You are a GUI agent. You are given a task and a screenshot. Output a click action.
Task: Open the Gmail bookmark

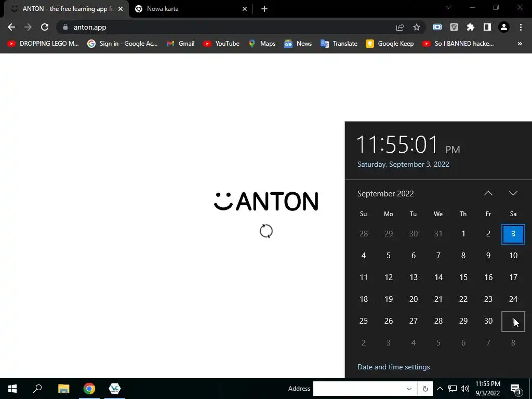tap(180, 44)
